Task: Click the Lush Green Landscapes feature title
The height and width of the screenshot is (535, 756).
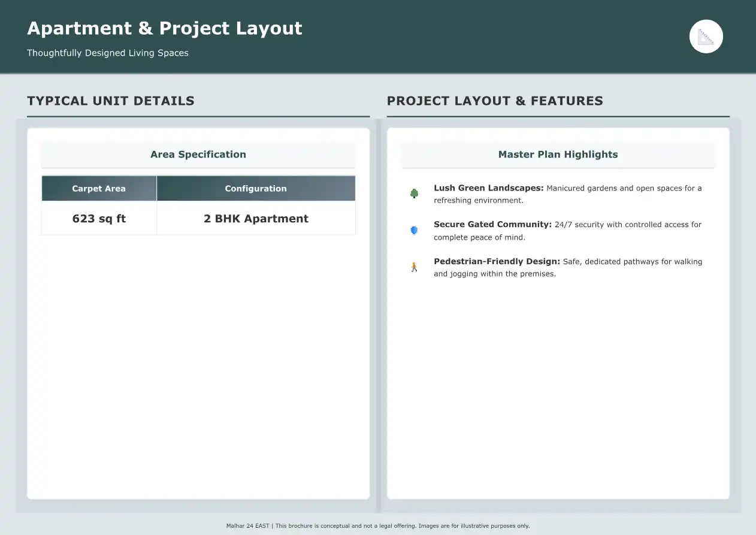Action: pyautogui.click(x=488, y=188)
